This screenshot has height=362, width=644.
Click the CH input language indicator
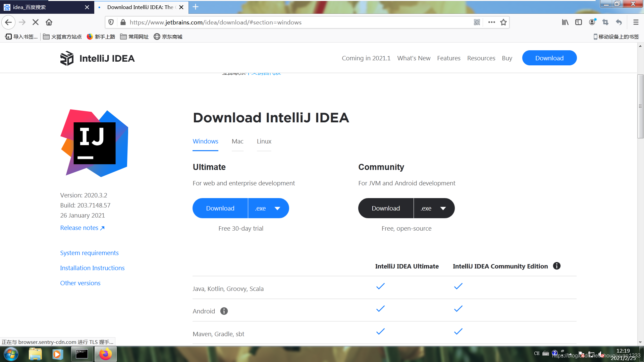coord(537,353)
